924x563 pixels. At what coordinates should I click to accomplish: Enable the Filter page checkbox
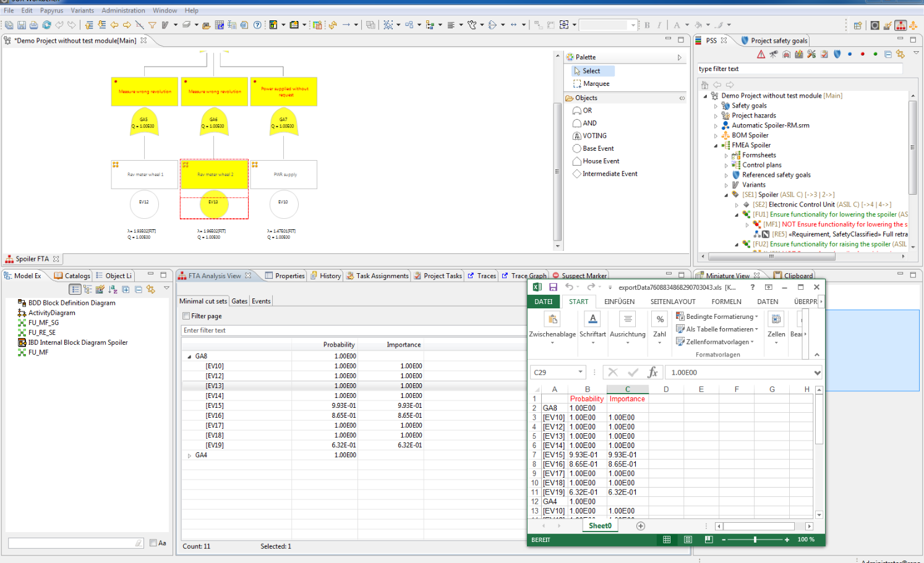(186, 316)
